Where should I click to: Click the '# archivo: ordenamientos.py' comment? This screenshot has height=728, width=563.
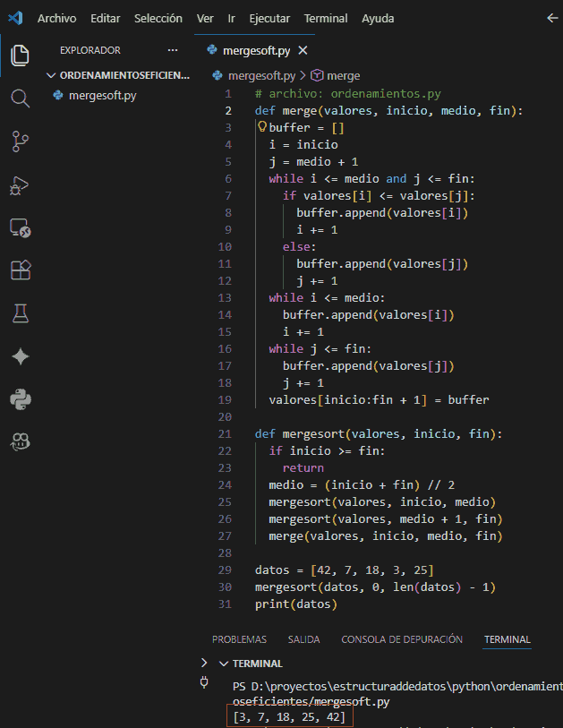click(347, 94)
